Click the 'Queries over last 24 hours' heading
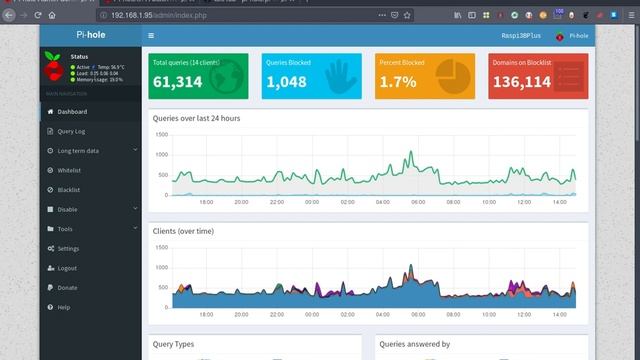This screenshot has height=360, width=640. (x=196, y=118)
